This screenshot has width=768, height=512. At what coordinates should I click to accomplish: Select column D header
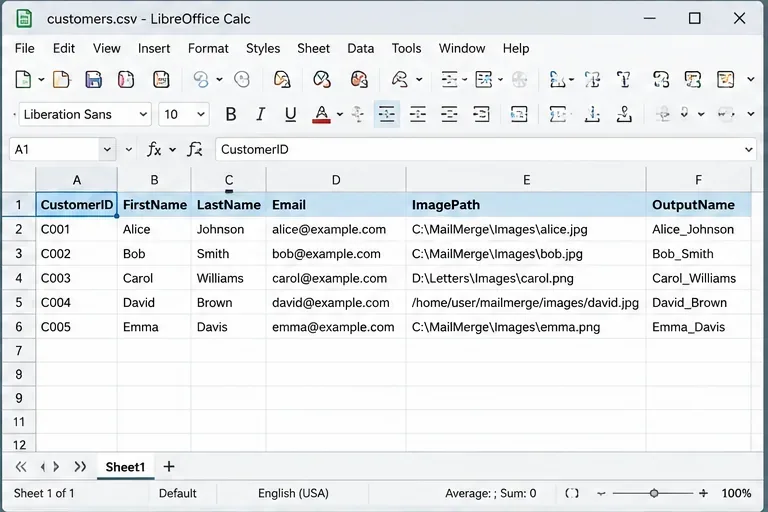[336, 180]
